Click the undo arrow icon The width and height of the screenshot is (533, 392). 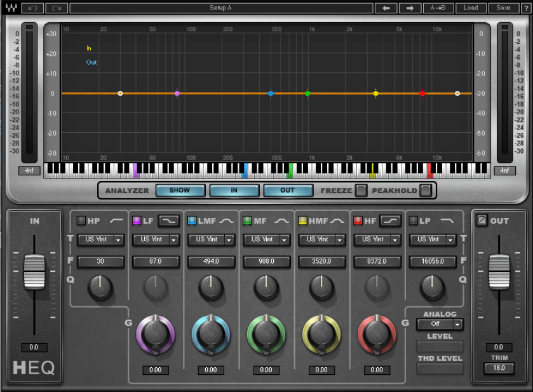(32, 8)
